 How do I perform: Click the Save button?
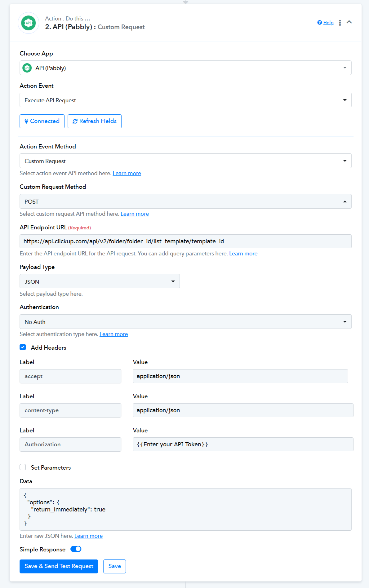point(114,566)
